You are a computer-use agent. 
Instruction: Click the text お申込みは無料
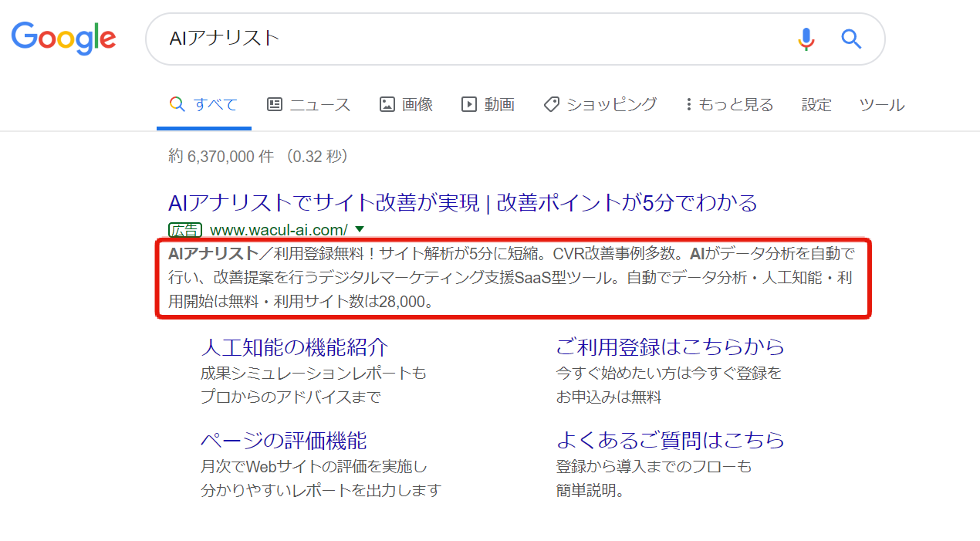pos(608,397)
